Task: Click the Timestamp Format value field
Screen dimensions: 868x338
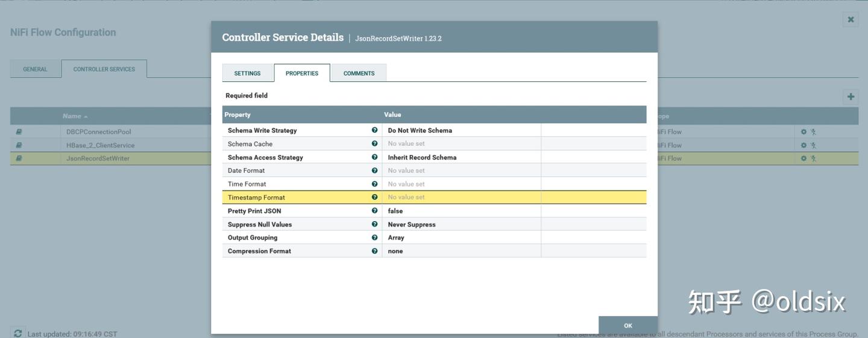Action: click(461, 197)
